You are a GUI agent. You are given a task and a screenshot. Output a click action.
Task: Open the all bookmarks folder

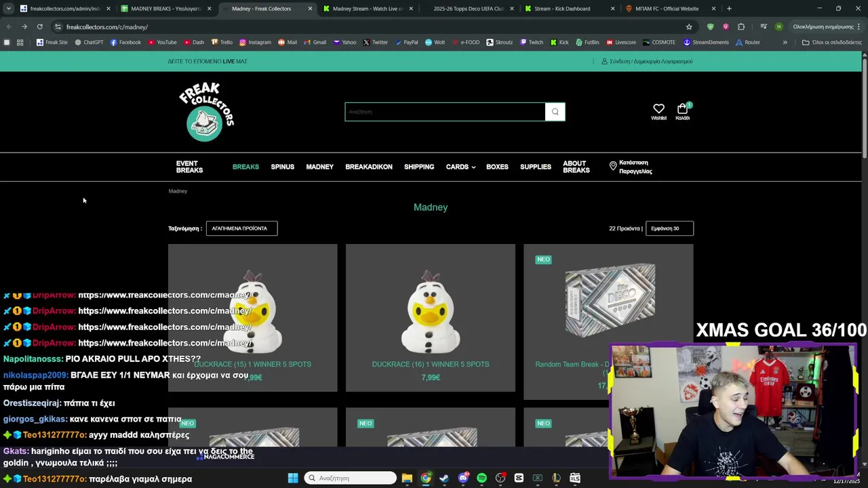point(831,42)
